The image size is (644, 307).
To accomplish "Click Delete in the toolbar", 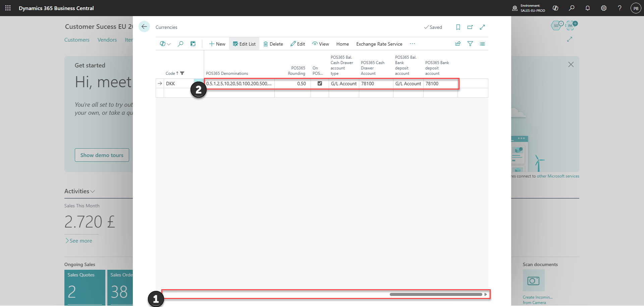I will (x=273, y=44).
